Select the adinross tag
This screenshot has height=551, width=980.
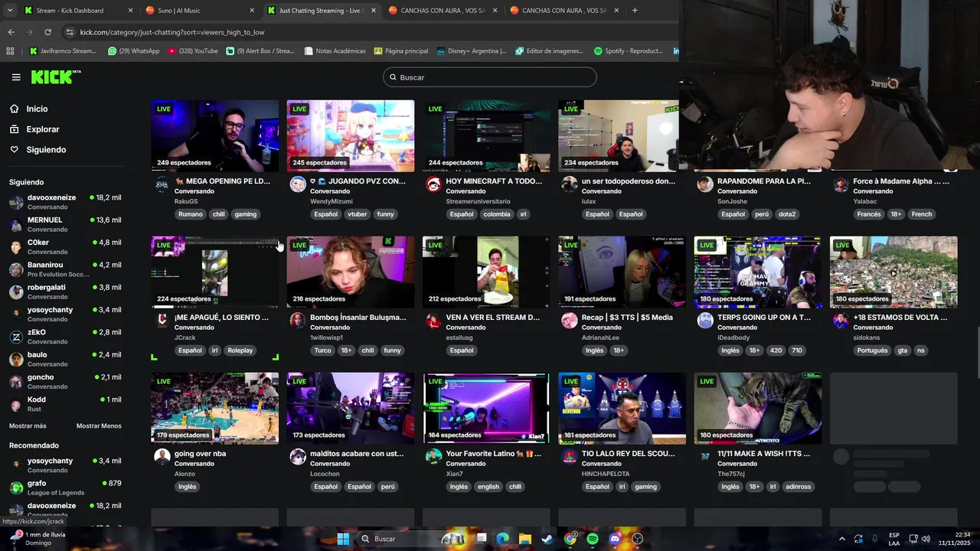click(x=799, y=487)
